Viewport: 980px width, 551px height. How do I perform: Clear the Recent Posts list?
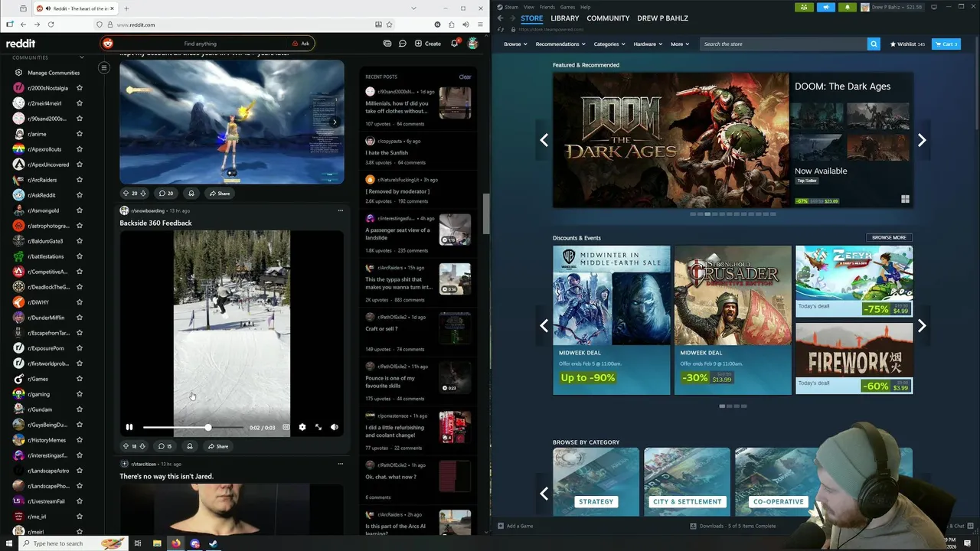click(465, 77)
